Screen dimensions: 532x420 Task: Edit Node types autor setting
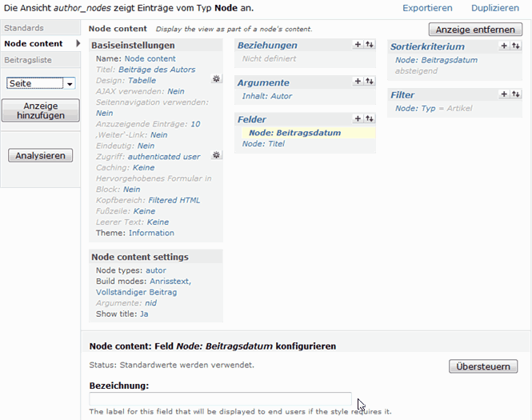coord(156,270)
